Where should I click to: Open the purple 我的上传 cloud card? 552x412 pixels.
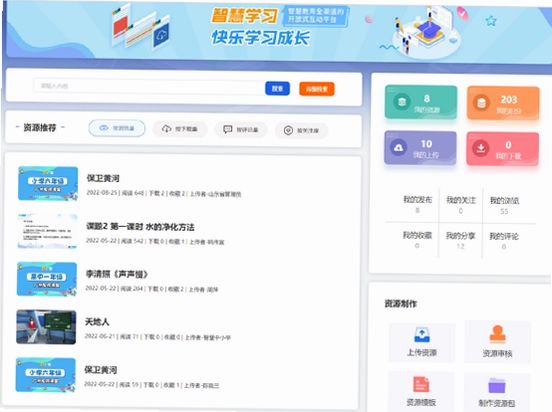[x=420, y=148]
